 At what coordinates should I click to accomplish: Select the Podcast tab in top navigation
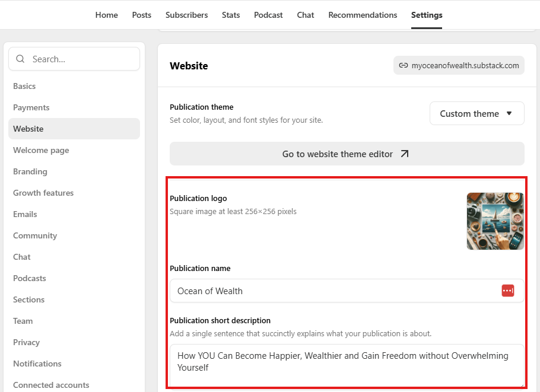tap(268, 15)
